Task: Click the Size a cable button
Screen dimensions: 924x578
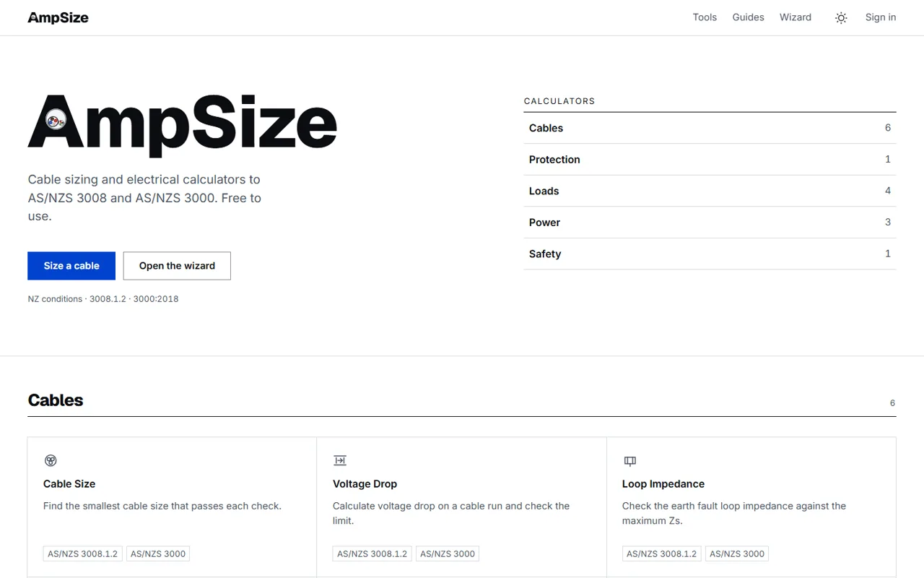Action: [71, 266]
